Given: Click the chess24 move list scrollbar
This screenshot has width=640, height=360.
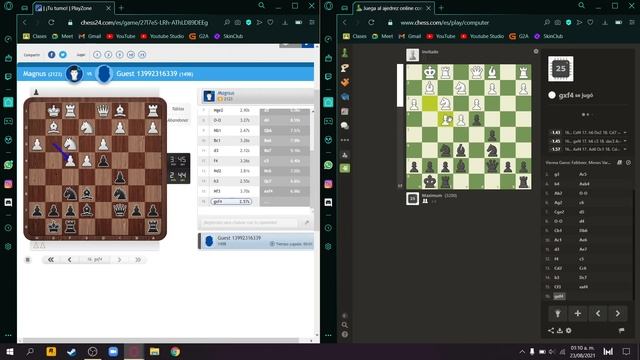Looking at the screenshot, I should click(x=313, y=131).
